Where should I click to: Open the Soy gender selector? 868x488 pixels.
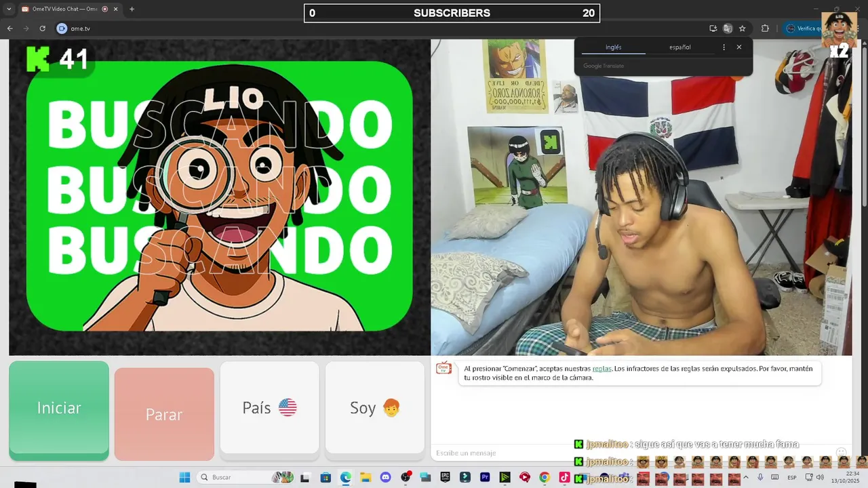(x=375, y=407)
